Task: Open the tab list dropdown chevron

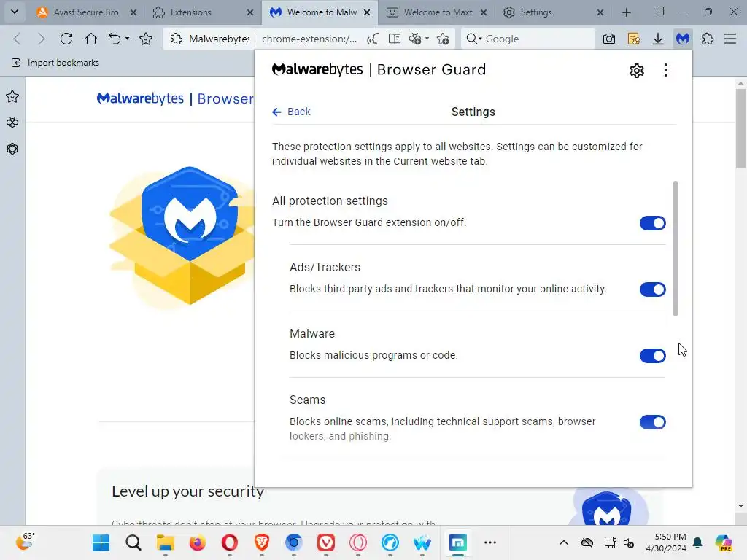Action: 15,12
